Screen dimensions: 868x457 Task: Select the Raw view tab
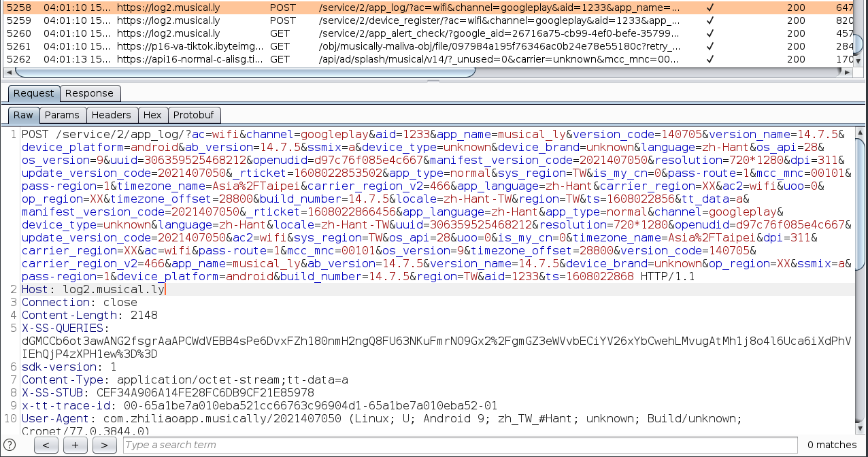tap(23, 115)
